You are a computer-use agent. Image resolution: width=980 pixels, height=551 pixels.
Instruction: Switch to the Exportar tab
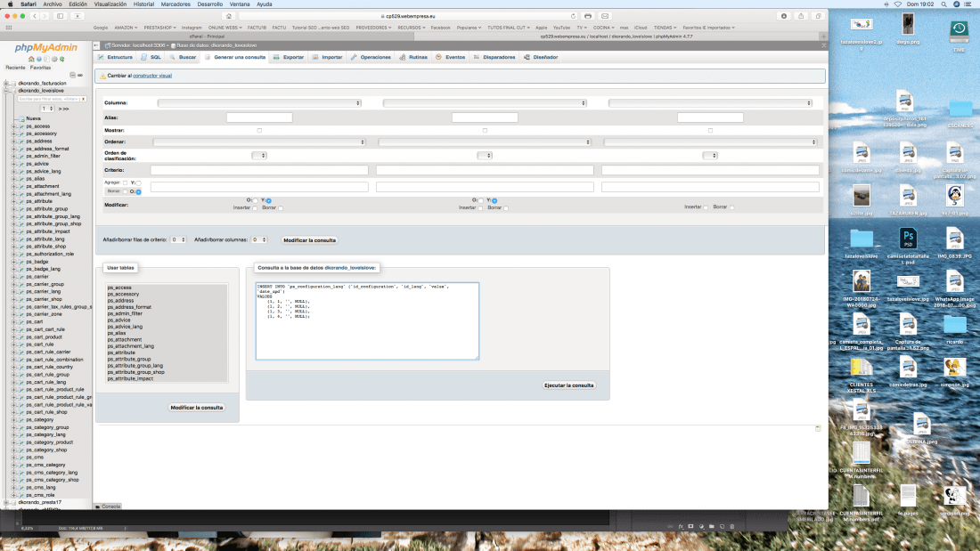tap(289, 57)
